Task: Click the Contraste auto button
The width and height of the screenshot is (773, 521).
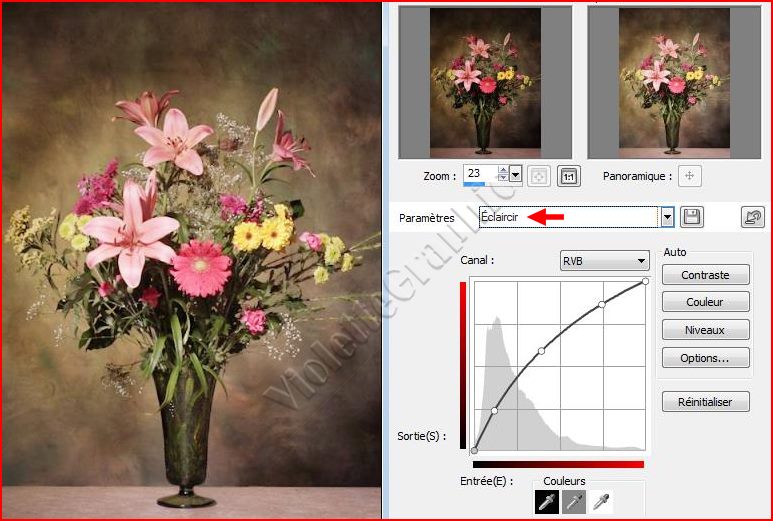Action: click(705, 275)
